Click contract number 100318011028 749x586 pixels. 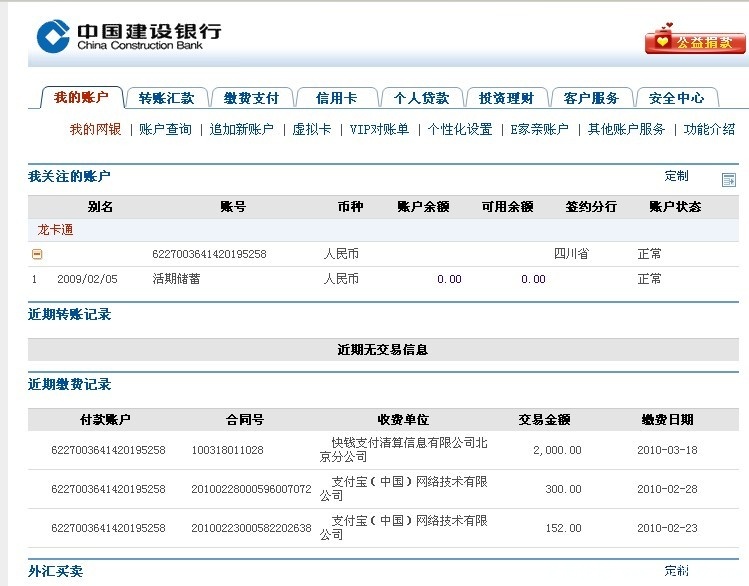[227, 450]
